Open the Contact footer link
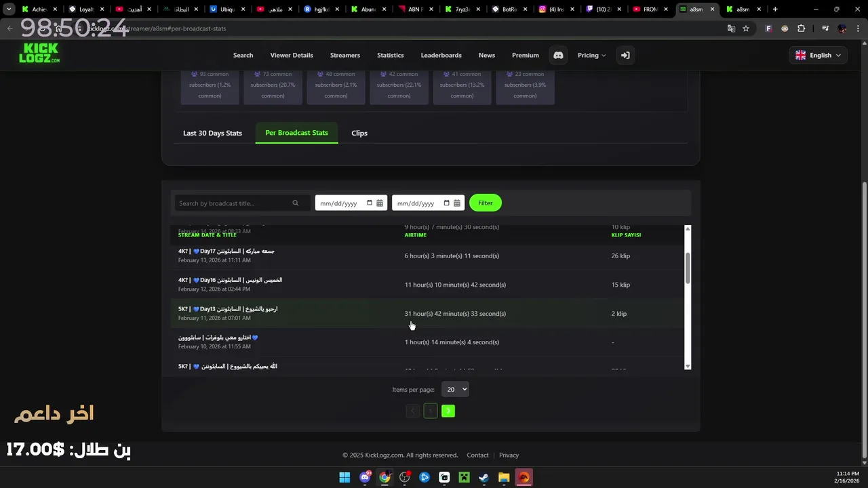This screenshot has width=868, height=488. pyautogui.click(x=477, y=455)
